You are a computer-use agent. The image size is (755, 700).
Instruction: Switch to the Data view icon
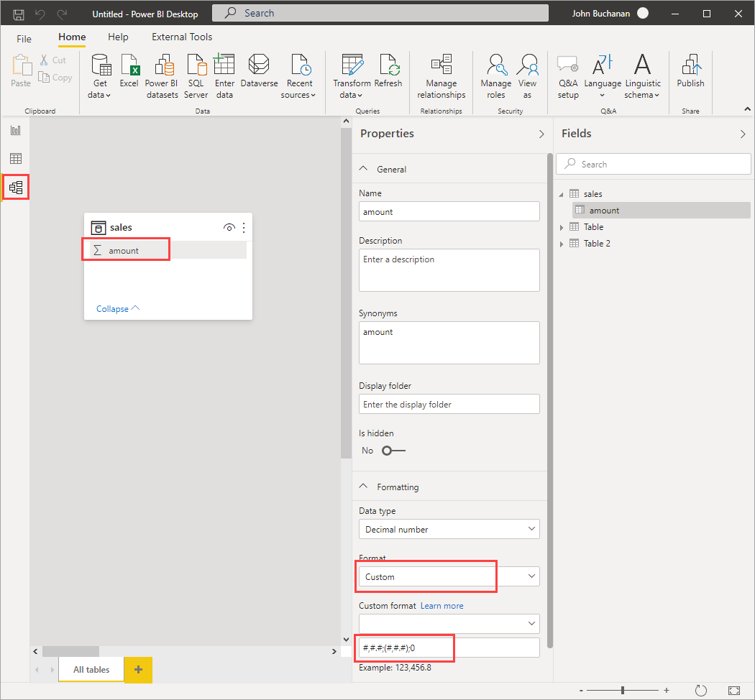(x=16, y=158)
